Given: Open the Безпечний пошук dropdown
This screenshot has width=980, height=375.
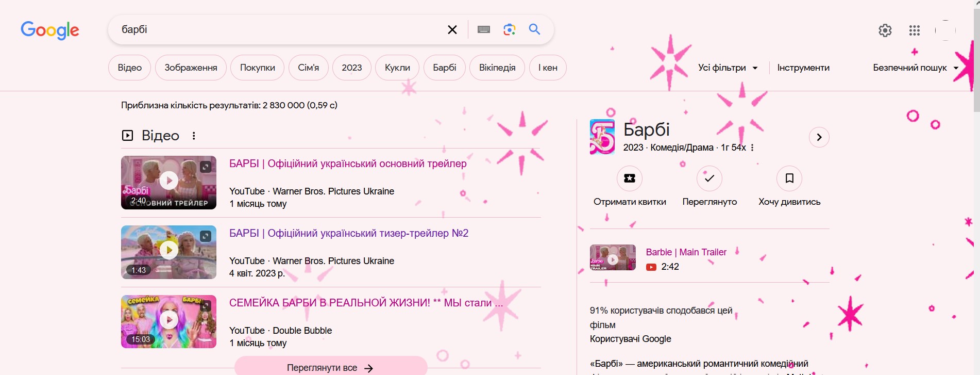Looking at the screenshot, I should point(915,68).
